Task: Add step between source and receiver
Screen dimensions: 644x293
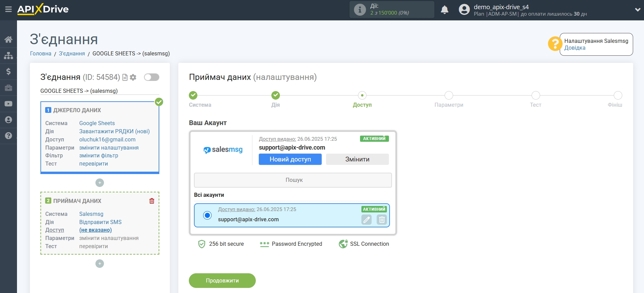Action: coord(100,183)
